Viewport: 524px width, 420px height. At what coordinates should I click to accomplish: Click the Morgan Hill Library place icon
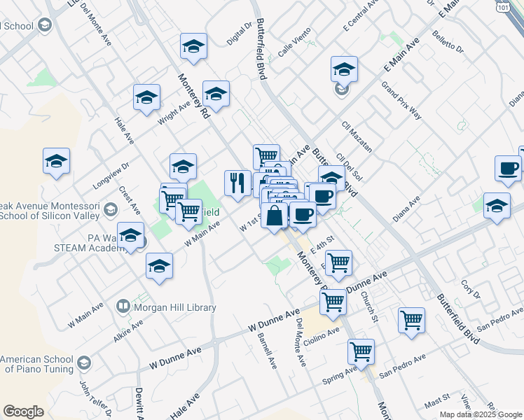(x=123, y=306)
